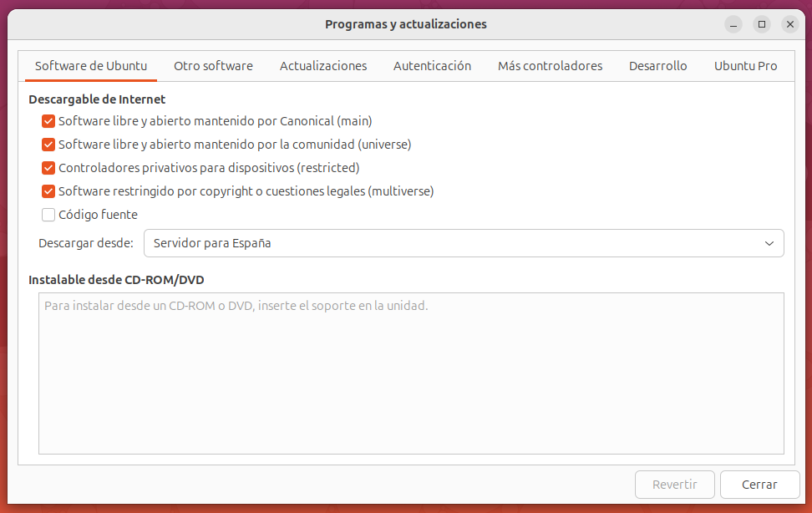Open the 'Más controladores' tab
This screenshot has height=513, width=812.
point(550,65)
